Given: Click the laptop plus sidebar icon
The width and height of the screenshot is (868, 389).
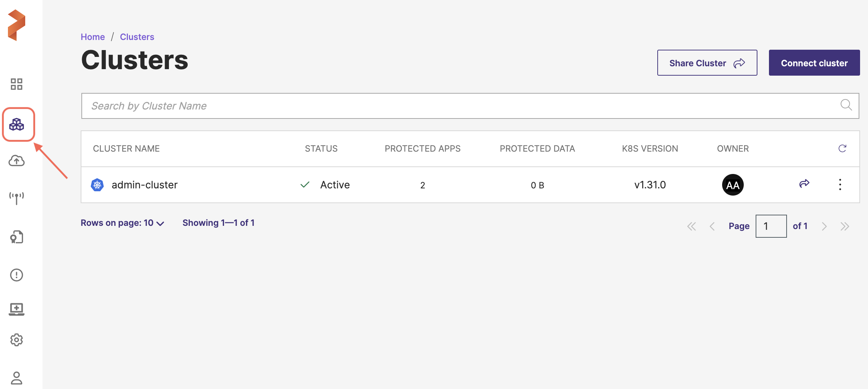Looking at the screenshot, I should (17, 309).
